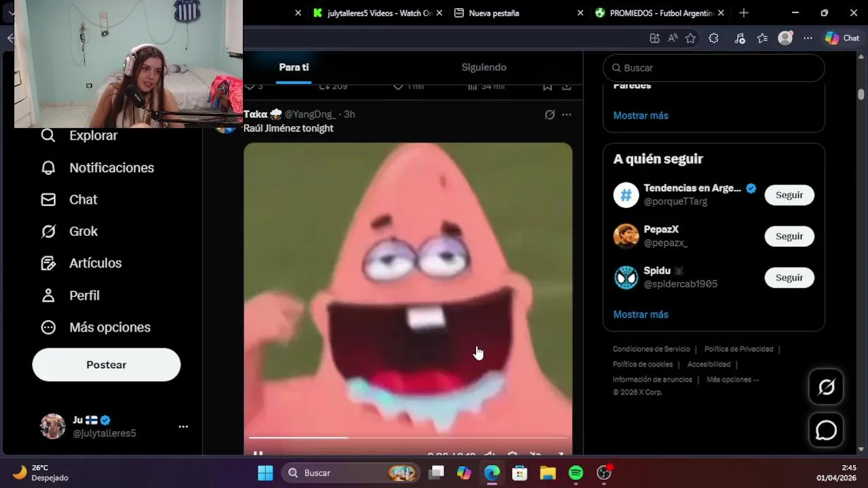This screenshot has width=868, height=488.
Task: Open the @julytalleres5 account switcher
Action: click(x=114, y=426)
